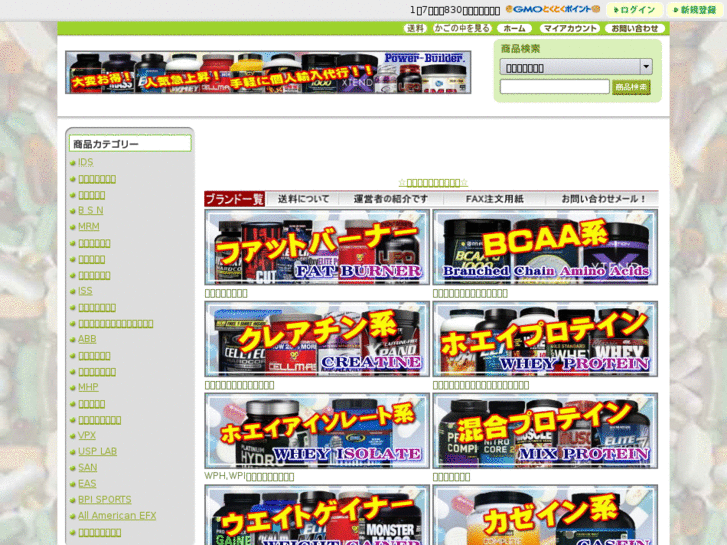Open All American EFX category link

(x=117, y=516)
